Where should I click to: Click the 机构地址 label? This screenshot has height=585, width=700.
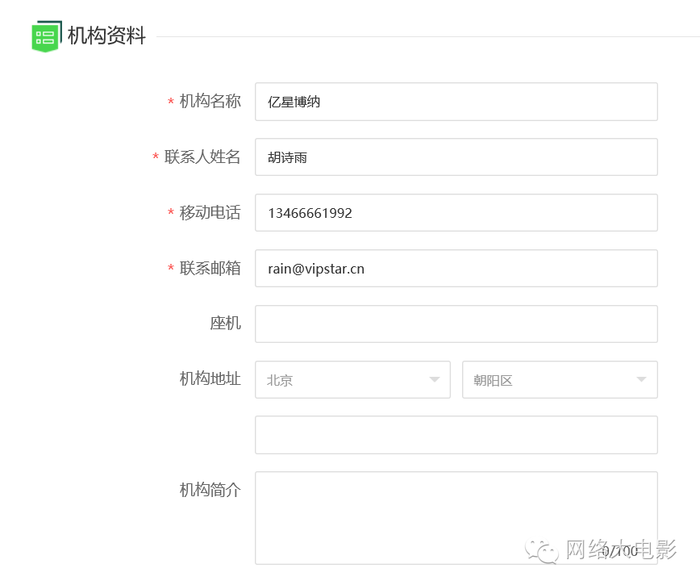210,379
